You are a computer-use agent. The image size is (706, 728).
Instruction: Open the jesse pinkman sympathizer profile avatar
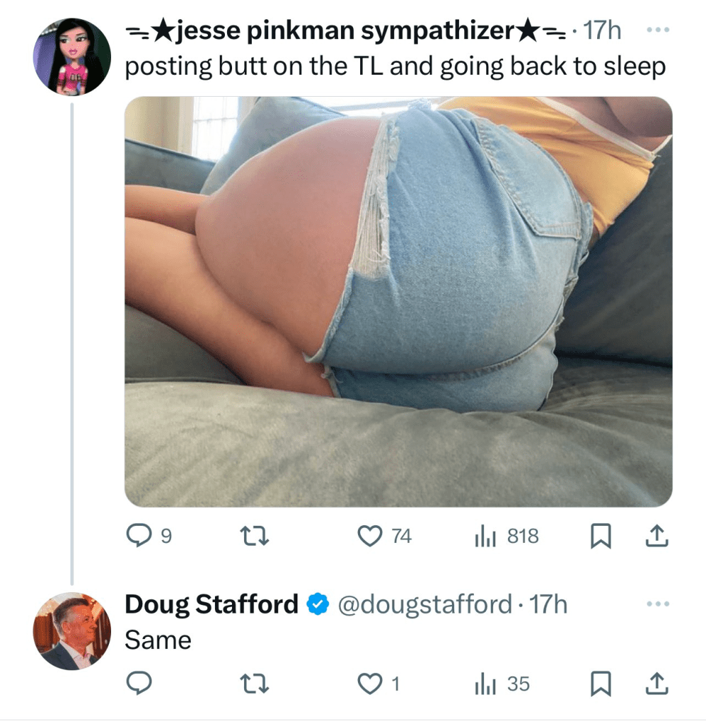(73, 57)
